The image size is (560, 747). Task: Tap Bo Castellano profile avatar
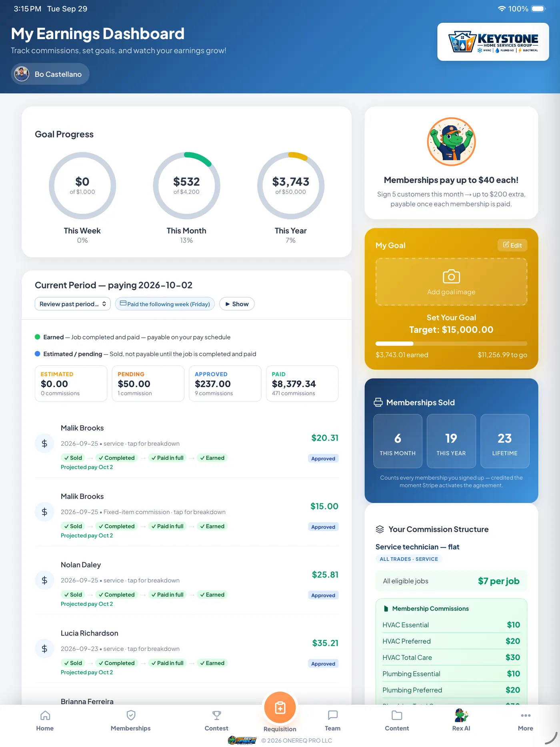point(22,74)
